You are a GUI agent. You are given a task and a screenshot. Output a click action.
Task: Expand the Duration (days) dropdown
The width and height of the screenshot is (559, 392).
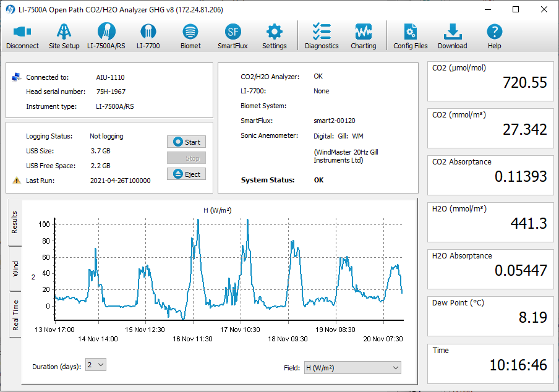(96, 365)
